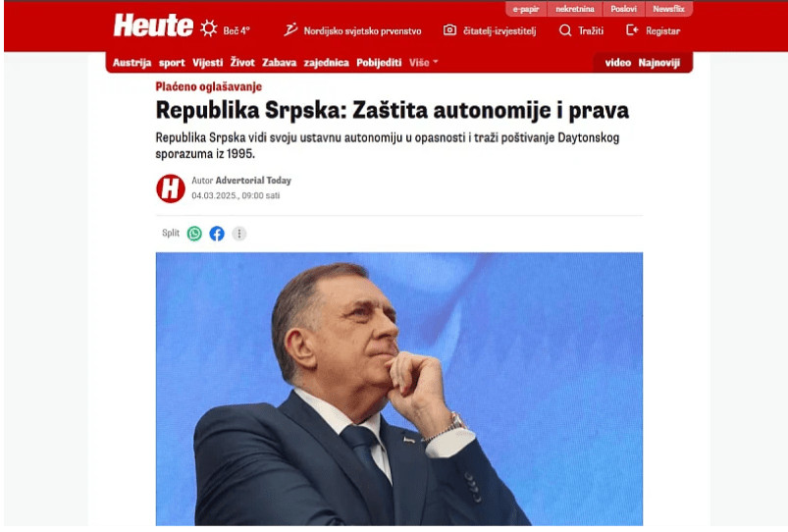Viewport: 788px width, 532px height.
Task: Click the Heute logo in header
Action: [153, 26]
